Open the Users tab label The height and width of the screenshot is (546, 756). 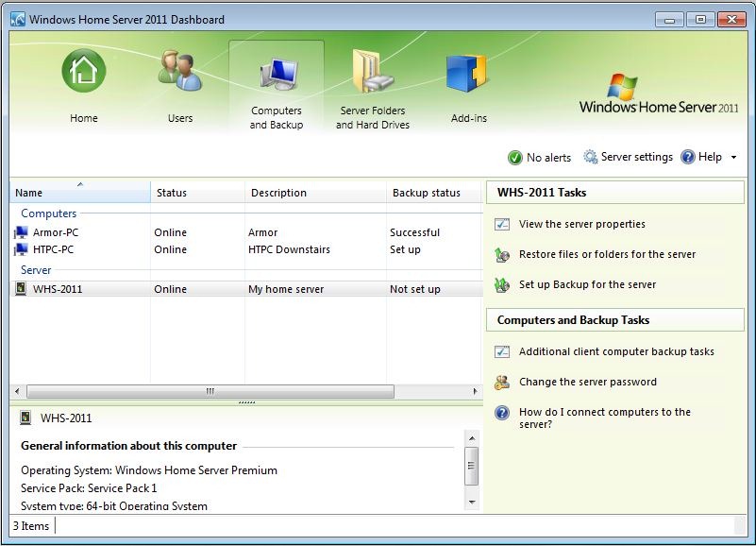[180, 118]
